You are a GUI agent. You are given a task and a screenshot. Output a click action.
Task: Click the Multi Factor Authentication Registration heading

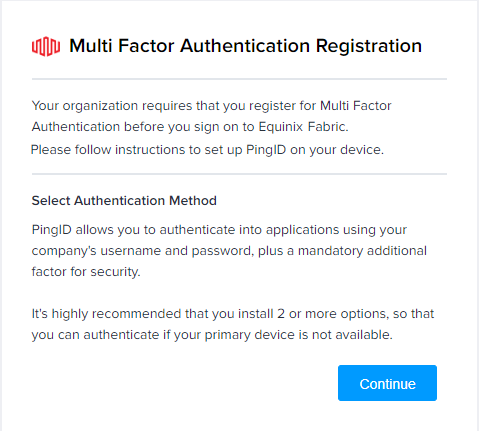245,46
